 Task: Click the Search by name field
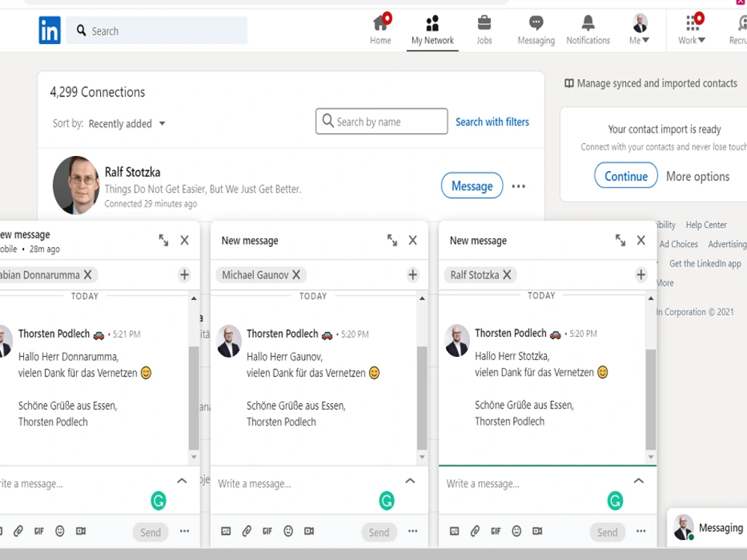[x=382, y=122]
